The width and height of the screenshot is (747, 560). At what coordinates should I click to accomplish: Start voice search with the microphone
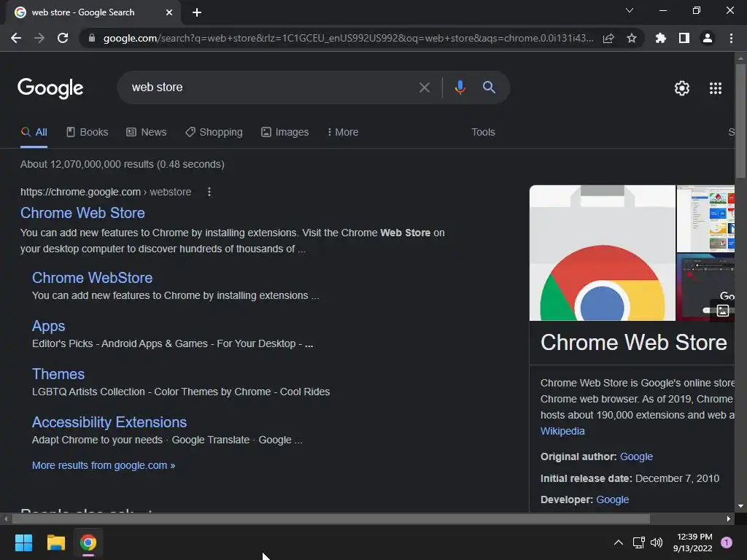460,87
